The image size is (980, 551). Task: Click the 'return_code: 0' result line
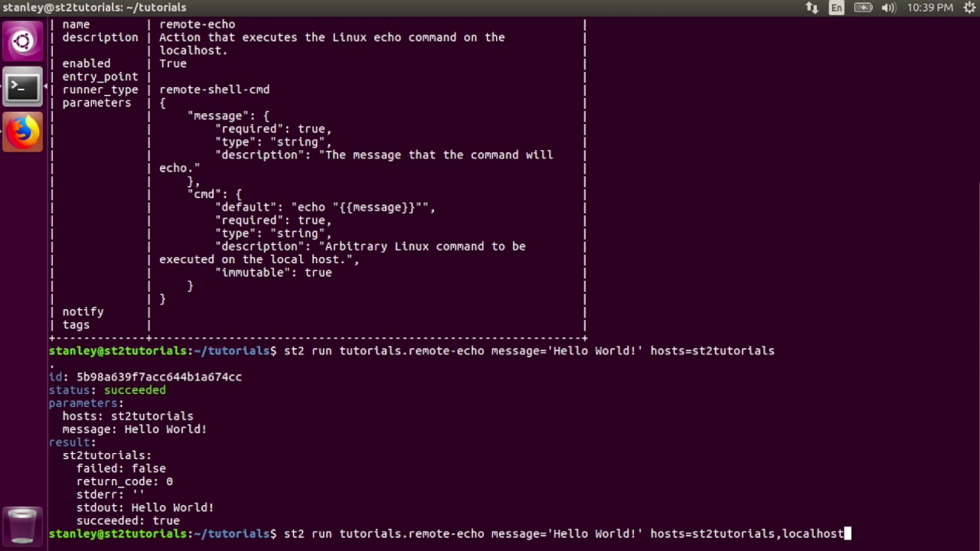124,481
